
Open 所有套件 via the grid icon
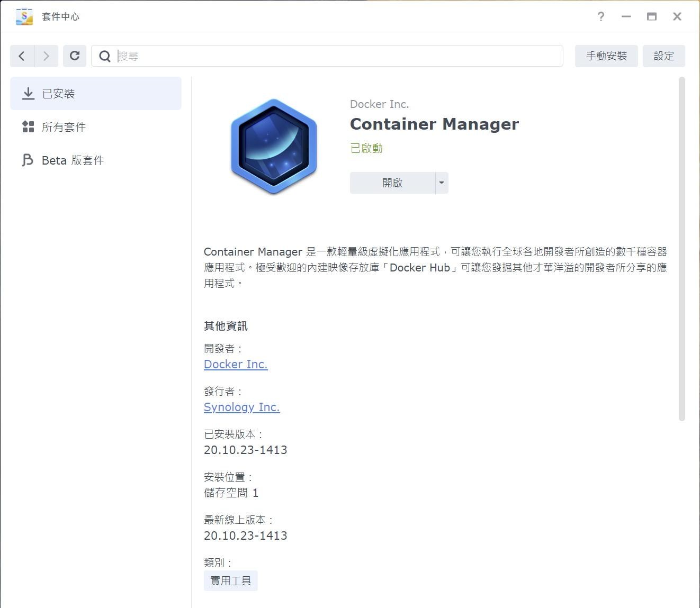click(28, 126)
